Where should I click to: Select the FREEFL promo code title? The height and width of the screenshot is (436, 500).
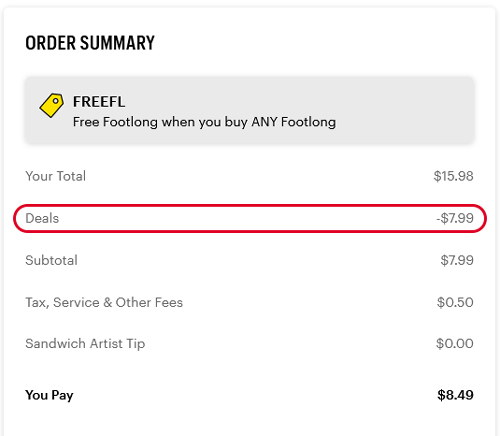pyautogui.click(x=99, y=102)
